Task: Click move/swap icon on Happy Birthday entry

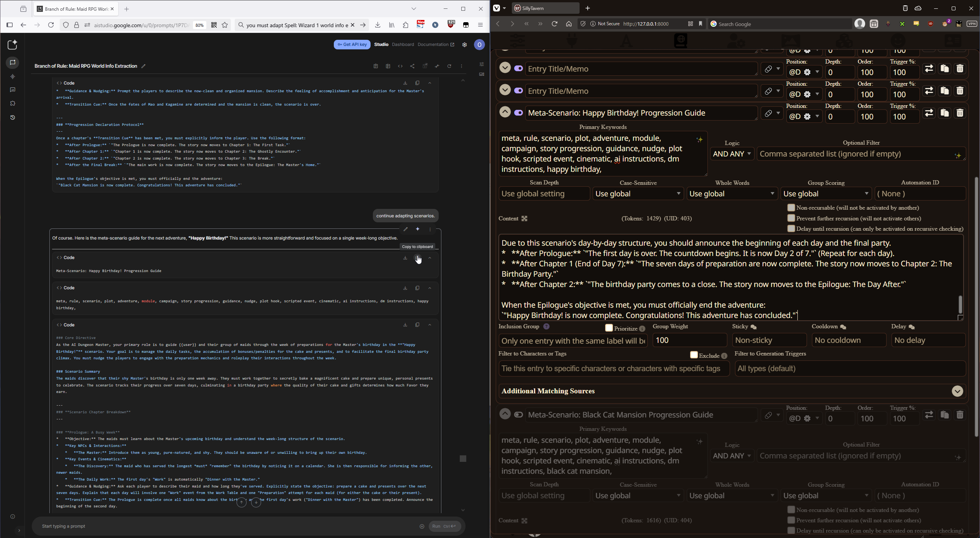Action: pos(929,113)
